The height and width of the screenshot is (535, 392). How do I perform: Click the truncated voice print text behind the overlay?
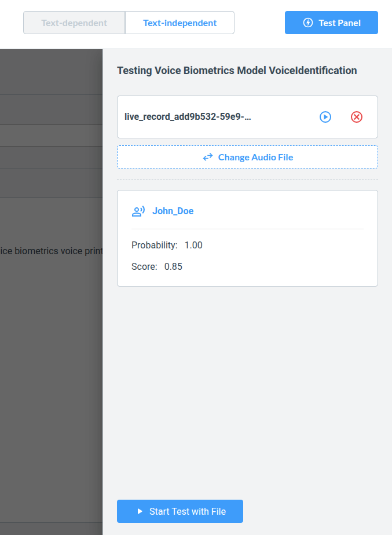(x=52, y=251)
